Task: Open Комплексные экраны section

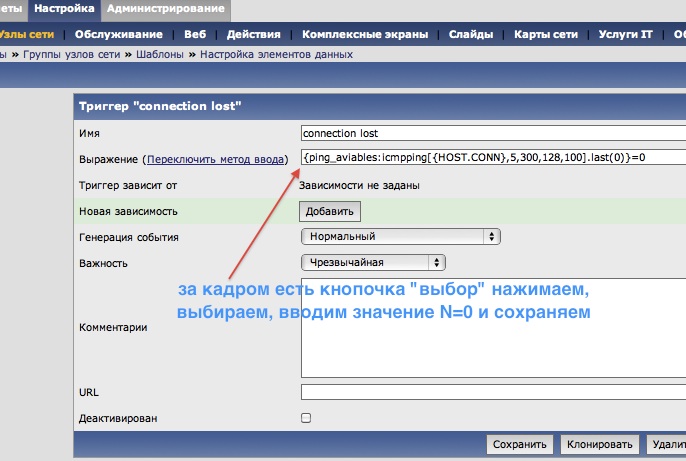Action: tap(357, 33)
